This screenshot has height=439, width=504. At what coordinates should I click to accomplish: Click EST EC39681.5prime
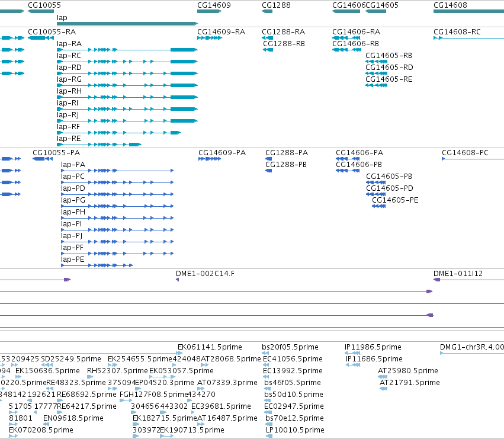pyautogui.click(x=221, y=406)
